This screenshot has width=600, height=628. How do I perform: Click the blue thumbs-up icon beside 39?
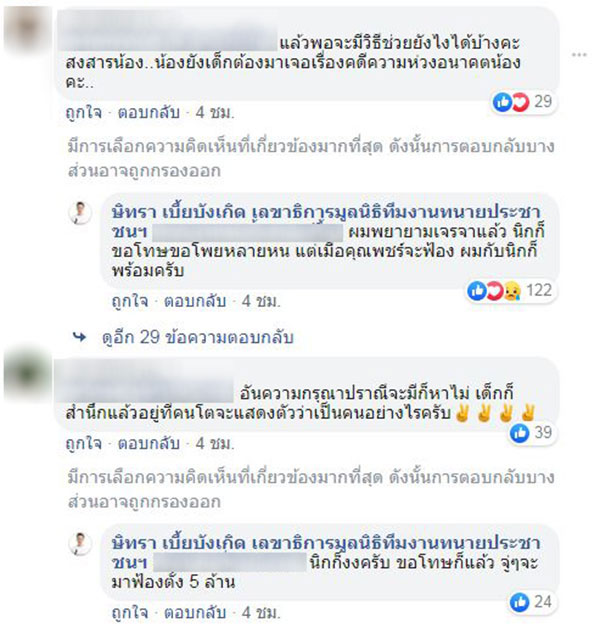tap(520, 433)
